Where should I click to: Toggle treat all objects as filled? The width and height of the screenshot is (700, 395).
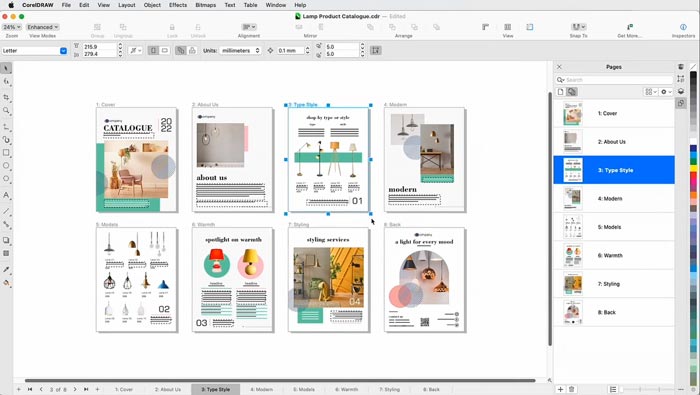(376, 50)
